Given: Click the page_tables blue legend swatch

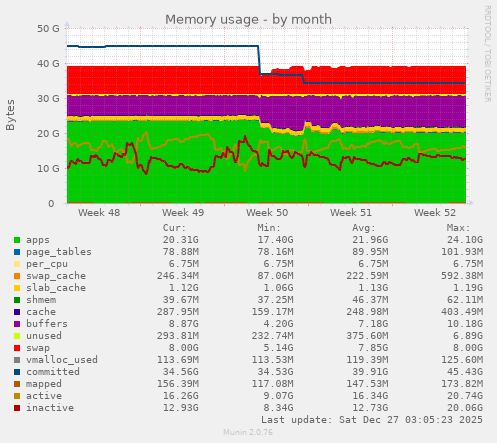Looking at the screenshot, I should [x=17, y=252].
